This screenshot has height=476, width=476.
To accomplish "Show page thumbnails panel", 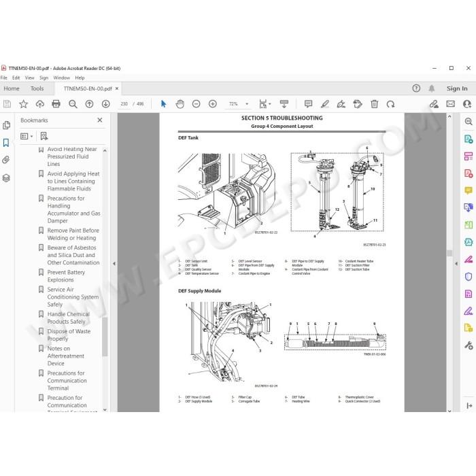I will pyautogui.click(x=6, y=125).
